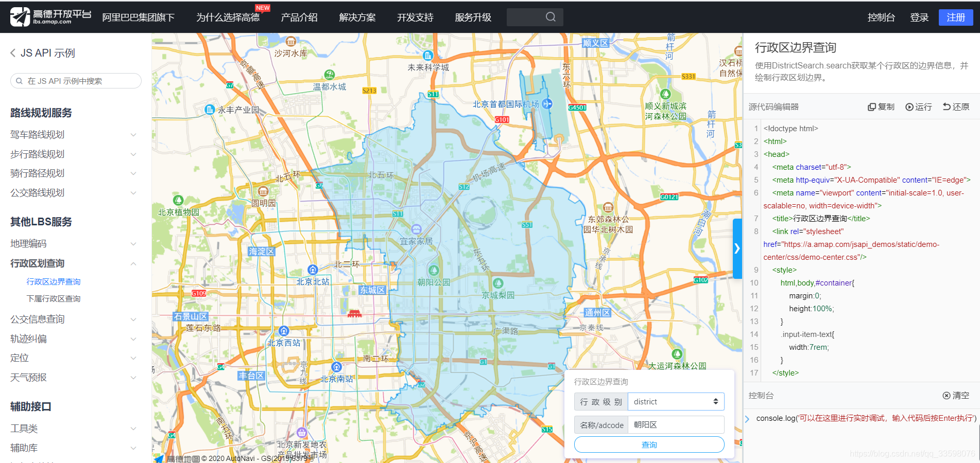This screenshot has width=980, height=463.
Task: Open the 行政级别 district dropdown
Action: tap(676, 402)
